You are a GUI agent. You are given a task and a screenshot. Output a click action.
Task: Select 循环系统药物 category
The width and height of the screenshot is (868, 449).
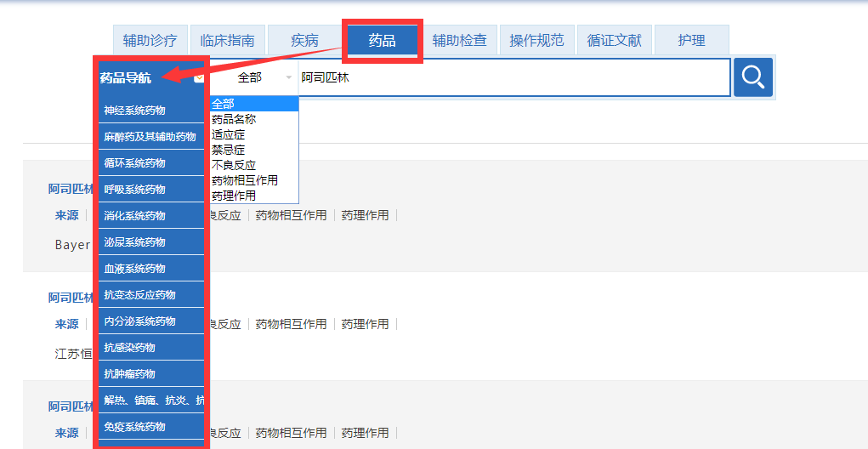[151, 162]
